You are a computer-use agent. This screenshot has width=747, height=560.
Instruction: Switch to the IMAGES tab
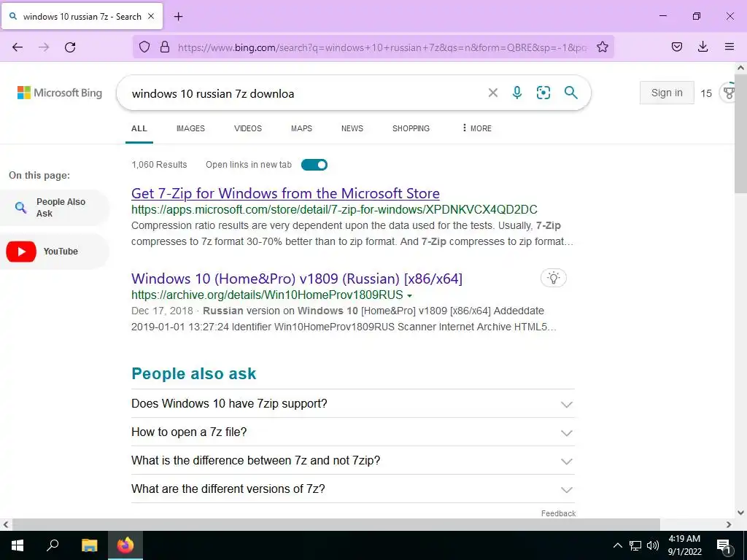tap(190, 128)
